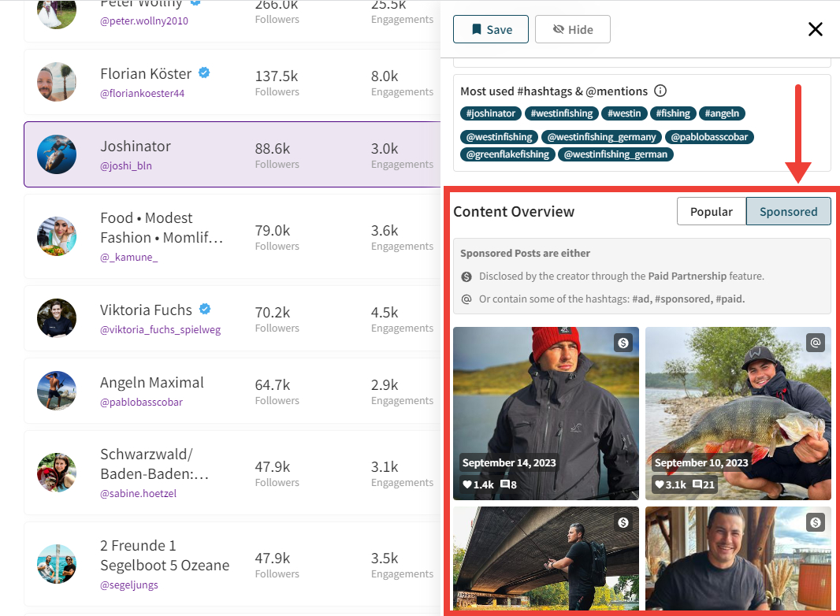Open the @segeljungs handle link

pos(129,585)
